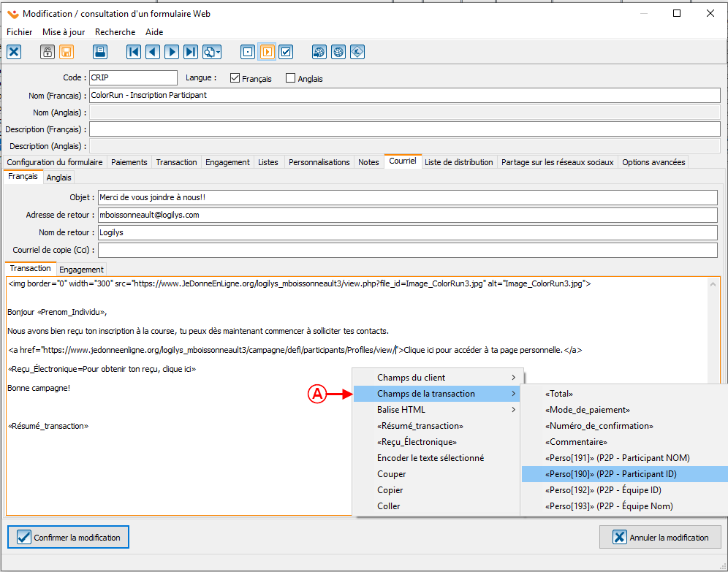The width and height of the screenshot is (728, 572).
Task: Go to next record arrow
Action: click(x=172, y=52)
